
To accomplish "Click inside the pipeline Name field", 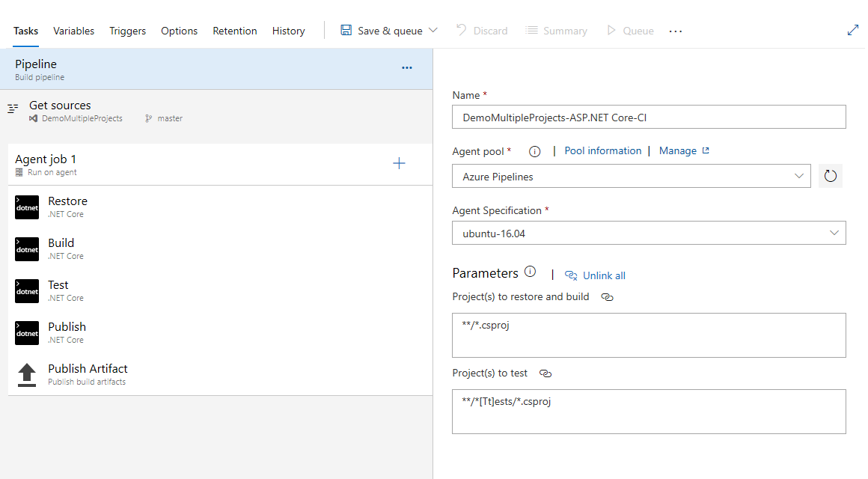I will [x=648, y=117].
